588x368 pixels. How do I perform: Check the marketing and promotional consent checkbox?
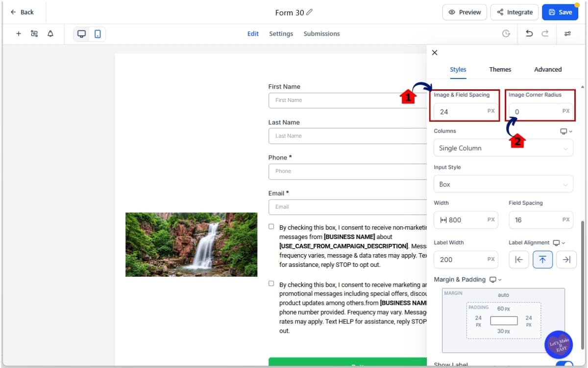[x=271, y=283]
